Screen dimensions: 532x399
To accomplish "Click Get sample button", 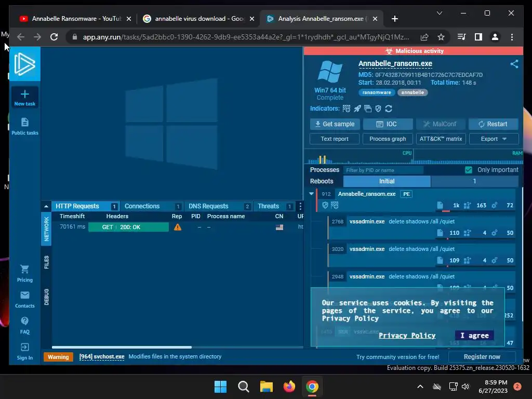I will point(335,124).
